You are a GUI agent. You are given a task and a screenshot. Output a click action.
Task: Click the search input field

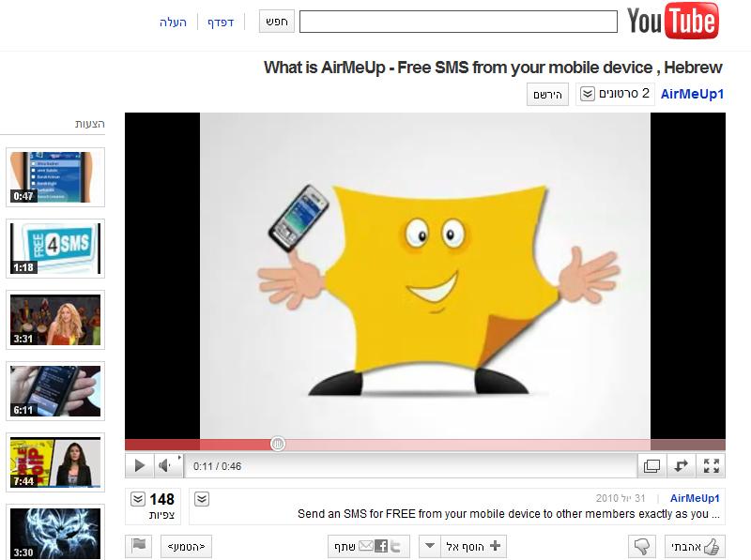click(x=458, y=22)
